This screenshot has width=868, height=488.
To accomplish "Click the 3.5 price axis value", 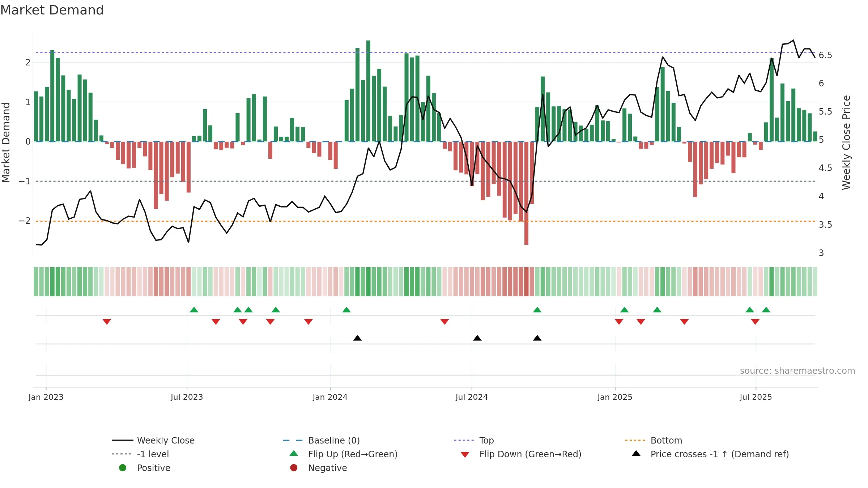I will [x=826, y=225].
